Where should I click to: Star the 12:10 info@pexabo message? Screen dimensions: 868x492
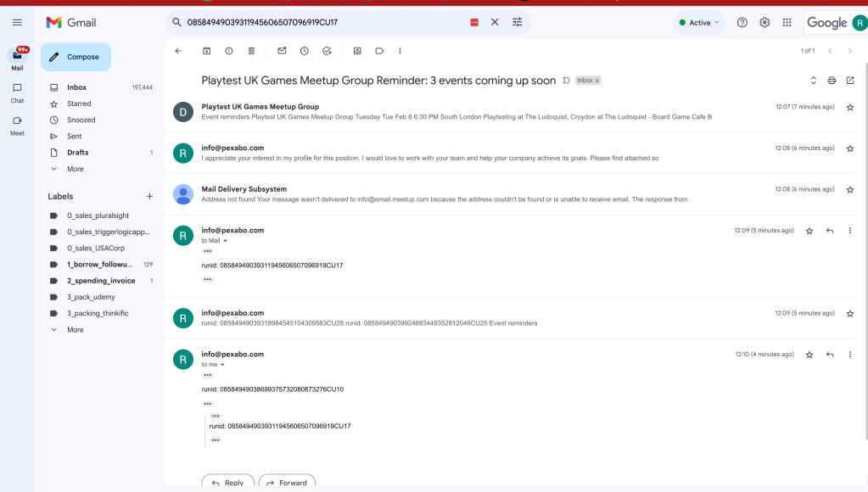click(809, 355)
